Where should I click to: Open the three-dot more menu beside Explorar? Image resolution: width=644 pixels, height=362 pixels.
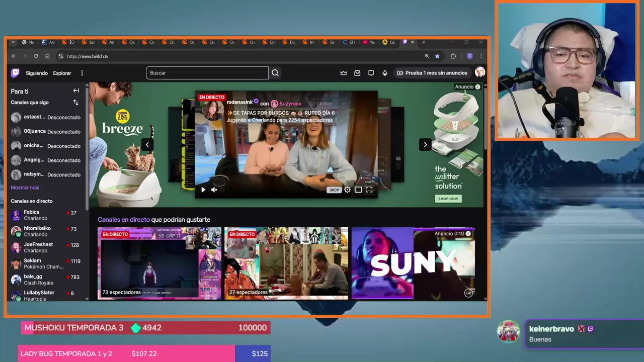point(82,73)
